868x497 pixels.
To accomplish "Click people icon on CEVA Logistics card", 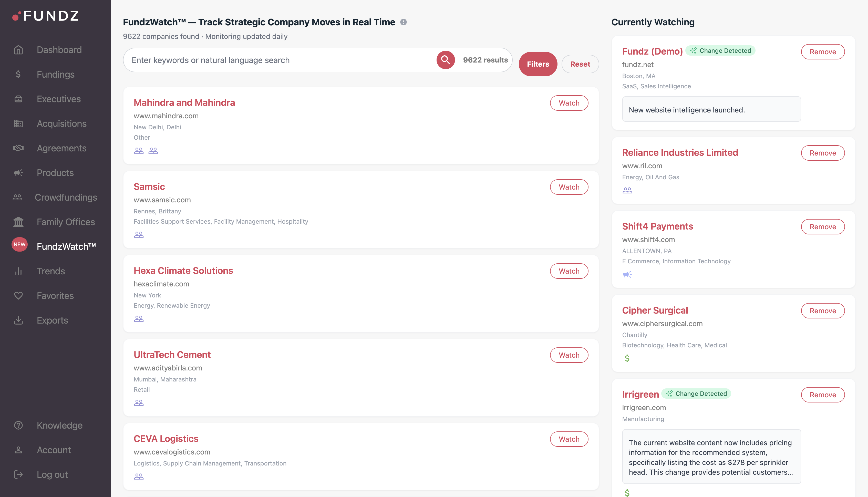I will [x=139, y=476].
